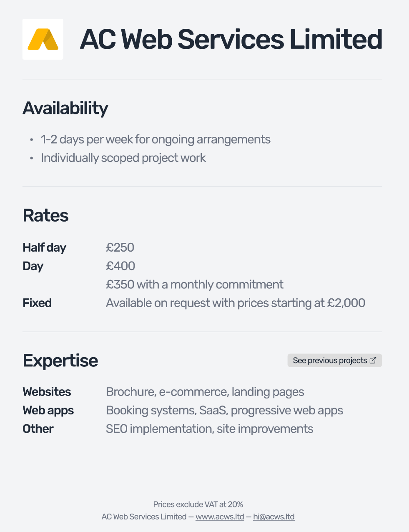Open the www.acws.ltd website link
Viewport: 409px width, 532px height.
click(x=220, y=517)
